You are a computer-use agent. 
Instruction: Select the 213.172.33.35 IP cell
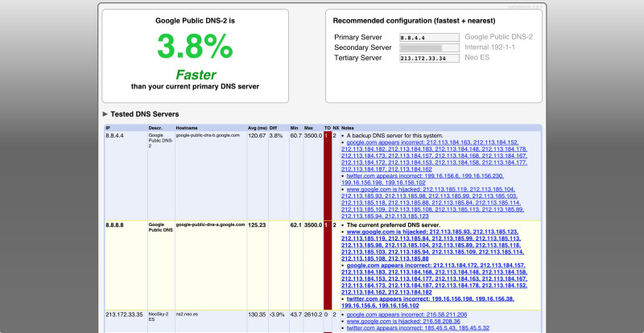(125, 314)
